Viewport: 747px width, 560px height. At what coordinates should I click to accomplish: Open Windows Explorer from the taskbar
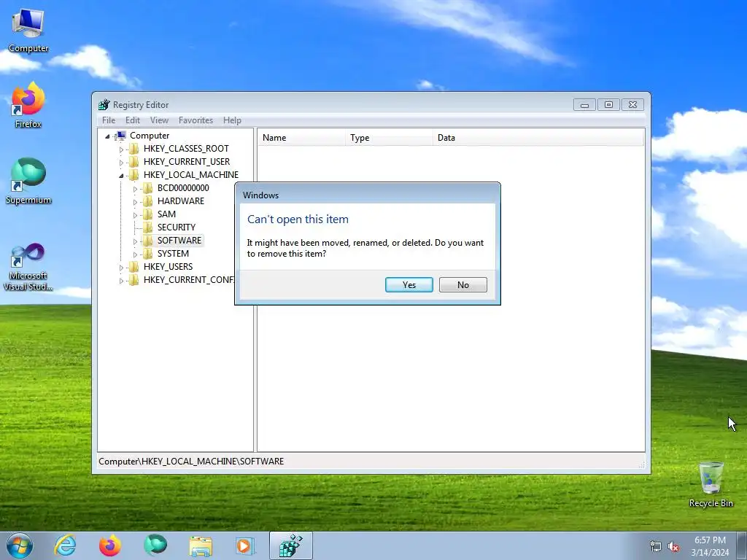pyautogui.click(x=201, y=545)
